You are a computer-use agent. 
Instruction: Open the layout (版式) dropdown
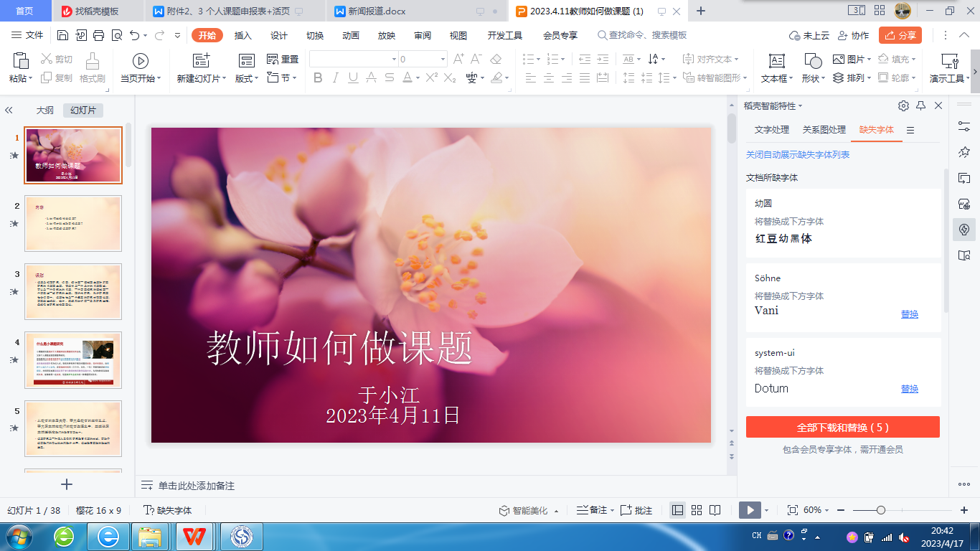pos(247,78)
